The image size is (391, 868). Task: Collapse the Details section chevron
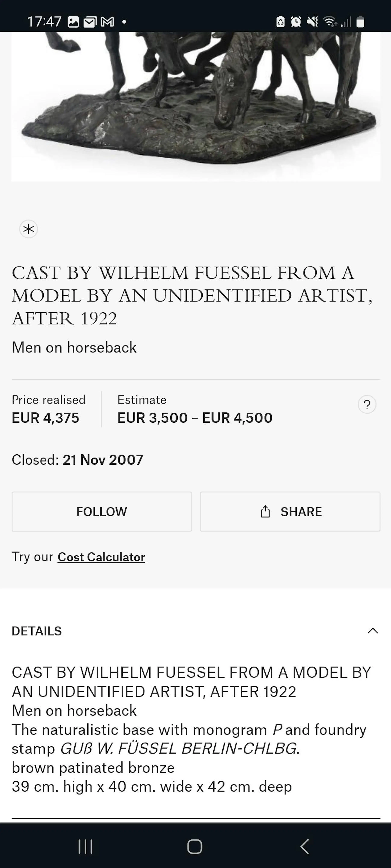[x=373, y=631]
